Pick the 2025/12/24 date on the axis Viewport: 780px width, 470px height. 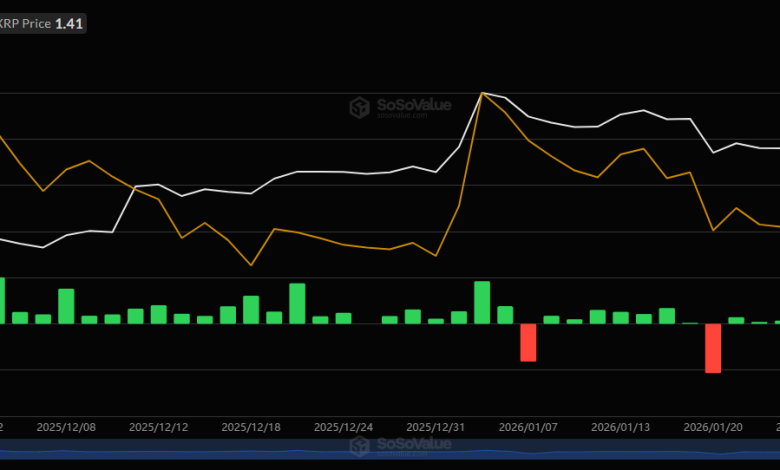pos(343,426)
